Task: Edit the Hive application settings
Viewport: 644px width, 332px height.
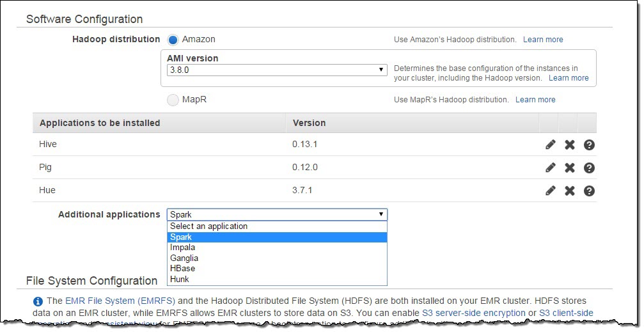Action: point(550,145)
